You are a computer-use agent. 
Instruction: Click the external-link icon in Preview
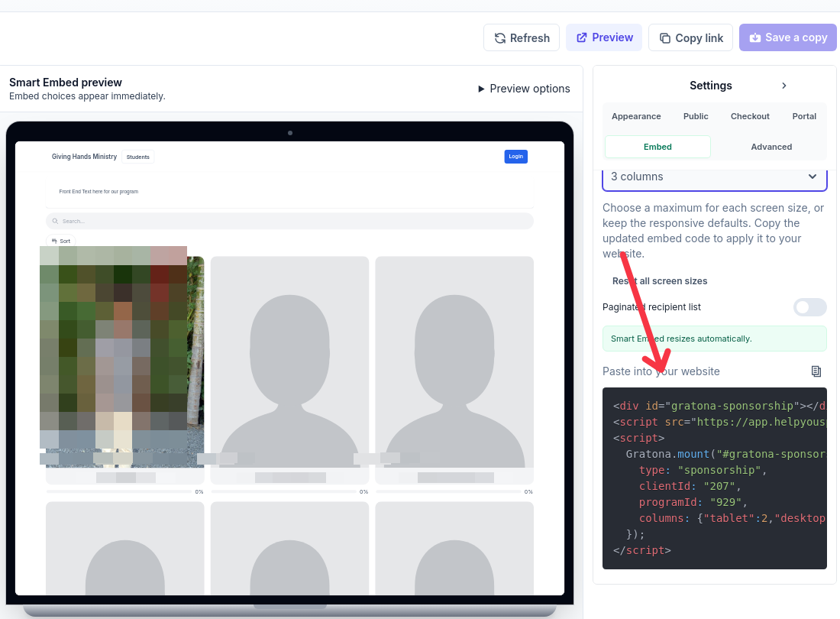coord(581,37)
